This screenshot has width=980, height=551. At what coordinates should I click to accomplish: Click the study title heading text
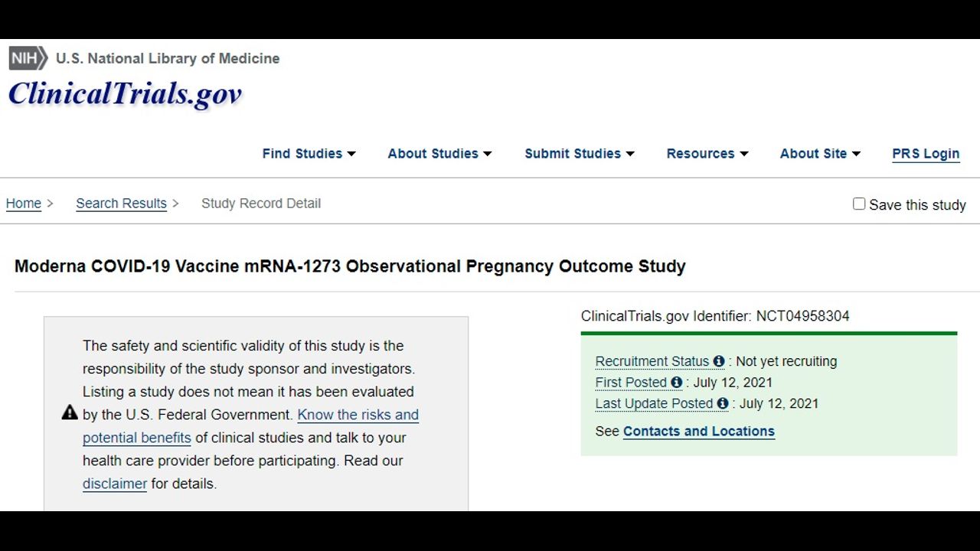350,266
